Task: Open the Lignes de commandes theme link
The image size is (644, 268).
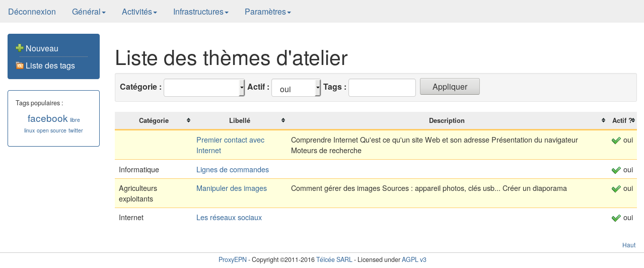Action: [232, 170]
